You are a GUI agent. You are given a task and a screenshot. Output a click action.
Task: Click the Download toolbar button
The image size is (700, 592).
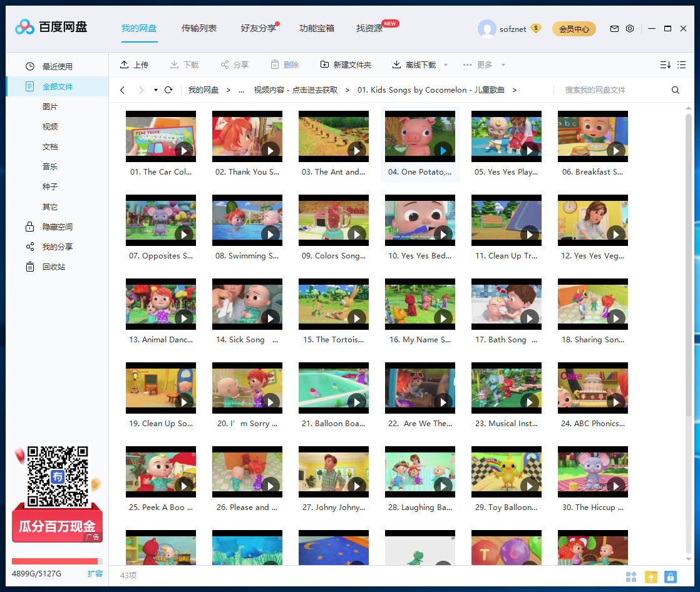tap(184, 64)
